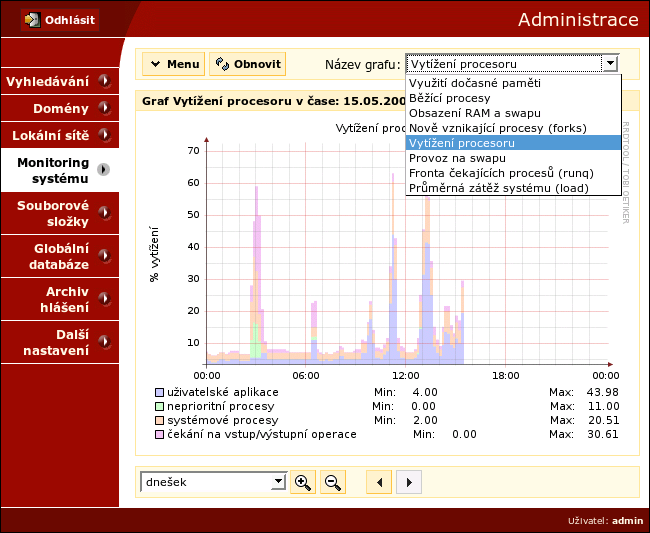Select Fronta čekajících procesů (runq) option
This screenshot has width=650, height=533.
coord(513,173)
